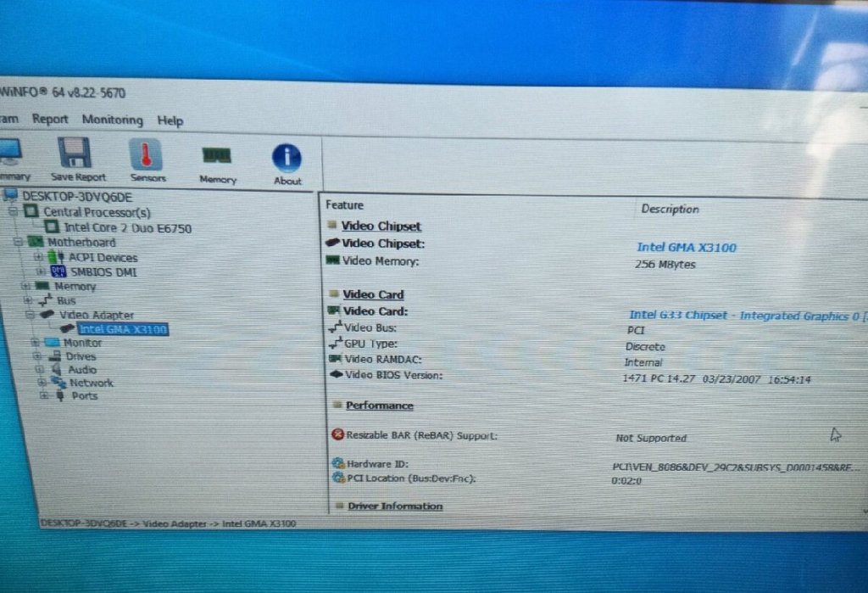Screen dimensions: 868x593
Task: Select Intel GMA X3100 in the tree
Action: point(123,329)
